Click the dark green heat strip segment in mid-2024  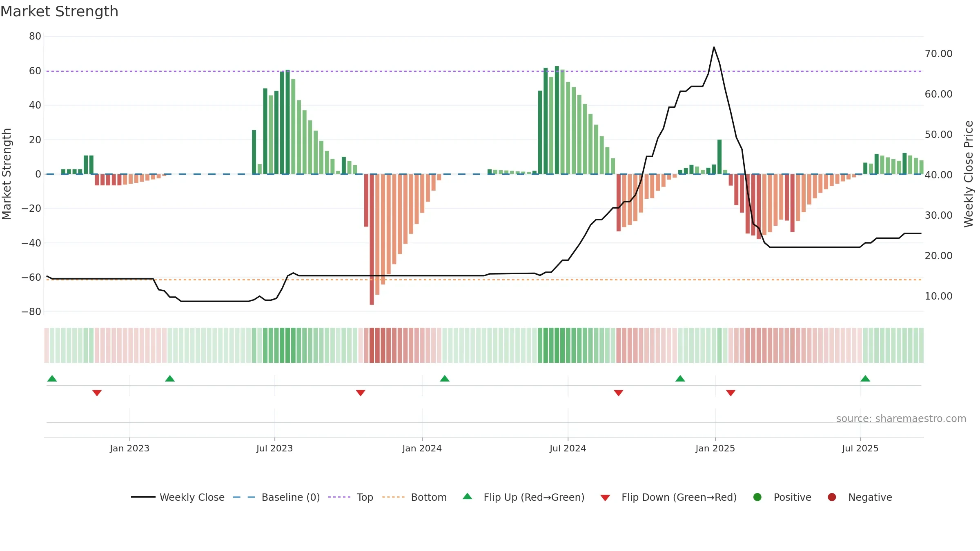coord(557,345)
